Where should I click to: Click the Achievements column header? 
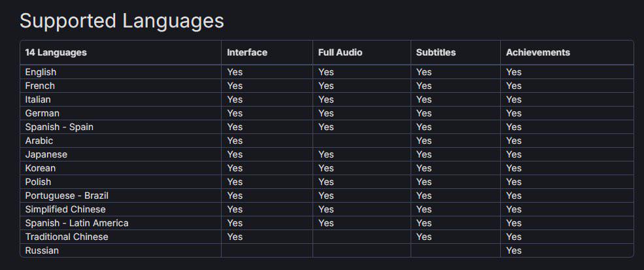(538, 52)
